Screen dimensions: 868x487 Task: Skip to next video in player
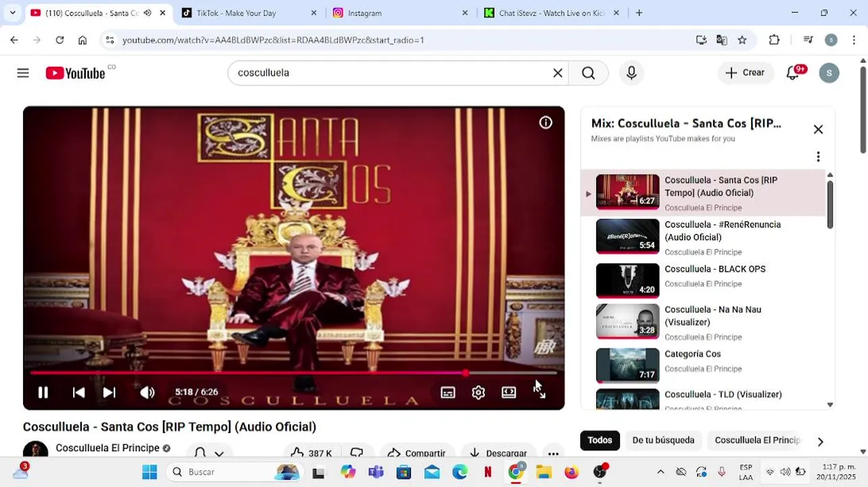pos(109,392)
